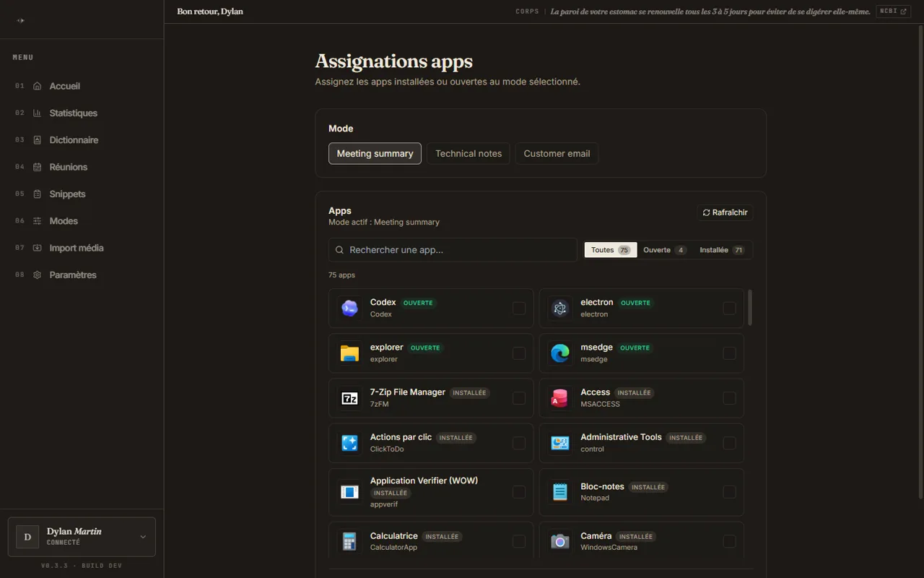The width and height of the screenshot is (924, 578).
Task: Click the Modes sliders icon
Action: (38, 221)
